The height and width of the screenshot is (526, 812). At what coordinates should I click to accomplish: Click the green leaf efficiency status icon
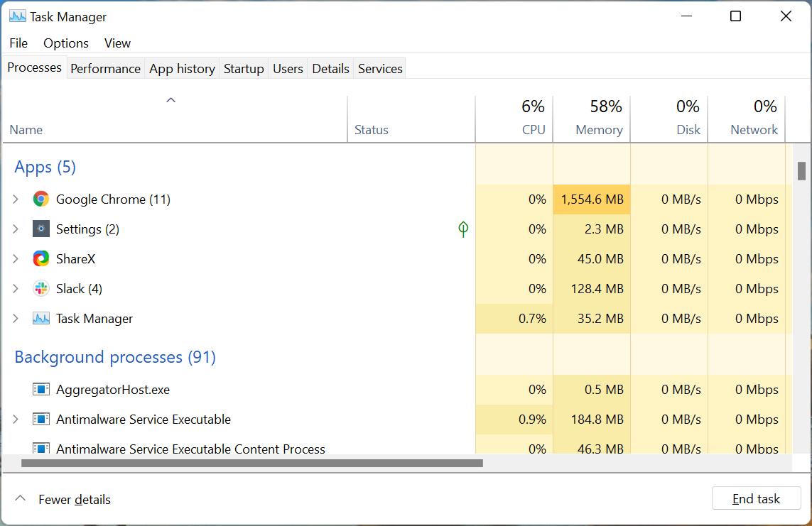pyautogui.click(x=463, y=229)
